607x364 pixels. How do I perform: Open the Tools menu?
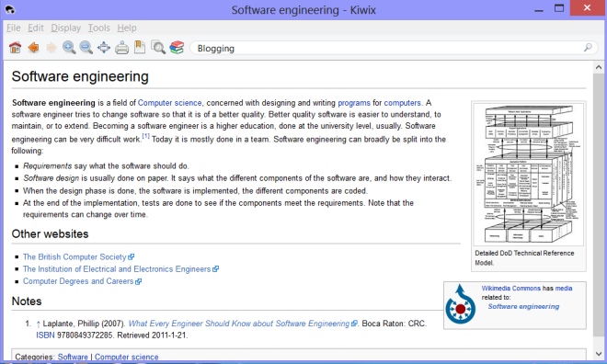(x=98, y=28)
